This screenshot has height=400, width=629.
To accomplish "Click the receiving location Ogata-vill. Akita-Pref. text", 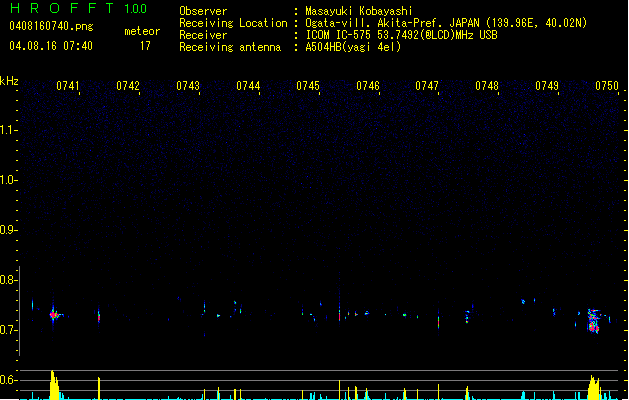I will pyautogui.click(x=375, y=23).
